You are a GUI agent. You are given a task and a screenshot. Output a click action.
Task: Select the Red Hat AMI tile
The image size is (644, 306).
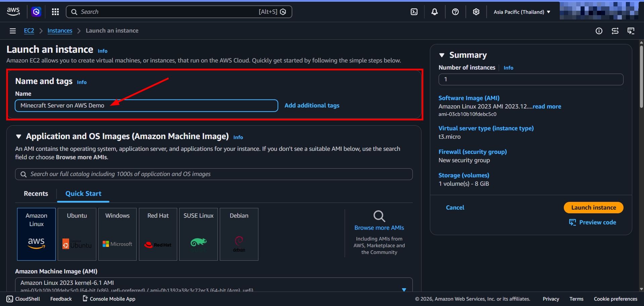tap(158, 234)
